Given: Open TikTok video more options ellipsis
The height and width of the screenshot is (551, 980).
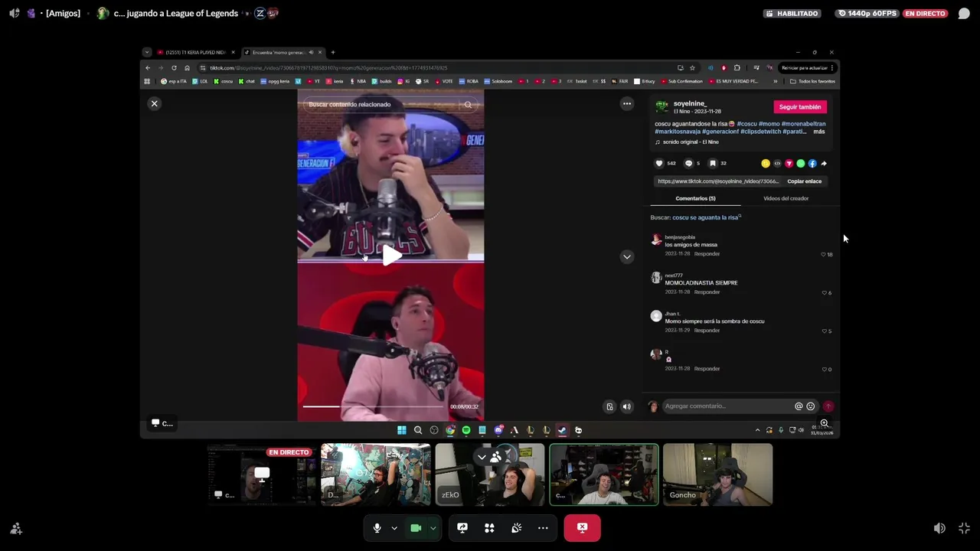Looking at the screenshot, I should [x=627, y=104].
